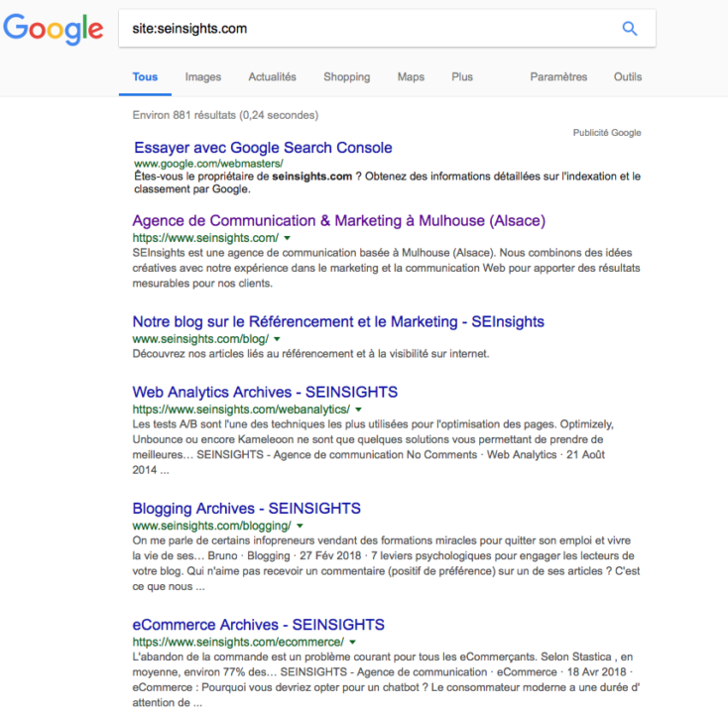Expand dropdown arrow beside the webanalytics URL
Viewport: 728px width, 714px height.
pyautogui.click(x=358, y=410)
